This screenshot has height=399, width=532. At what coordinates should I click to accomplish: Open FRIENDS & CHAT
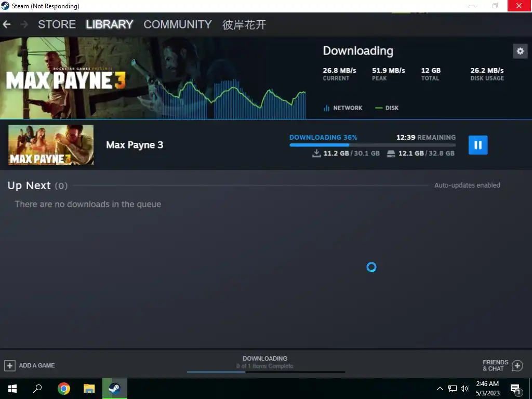pos(495,365)
